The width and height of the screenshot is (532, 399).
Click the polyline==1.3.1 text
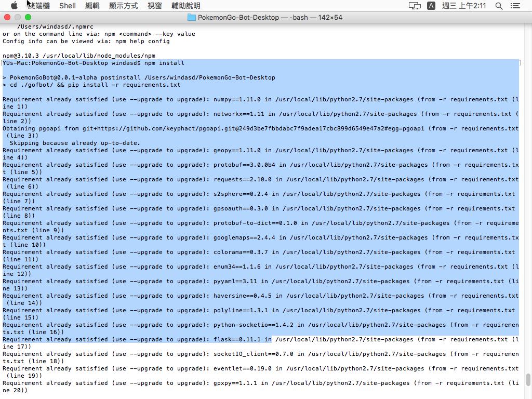[241, 311]
